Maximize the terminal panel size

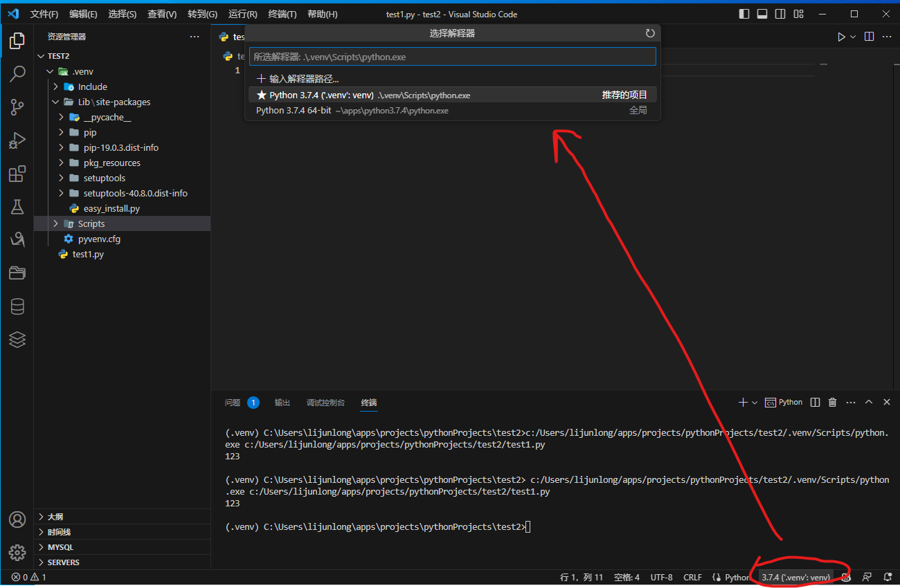pyautogui.click(x=868, y=402)
